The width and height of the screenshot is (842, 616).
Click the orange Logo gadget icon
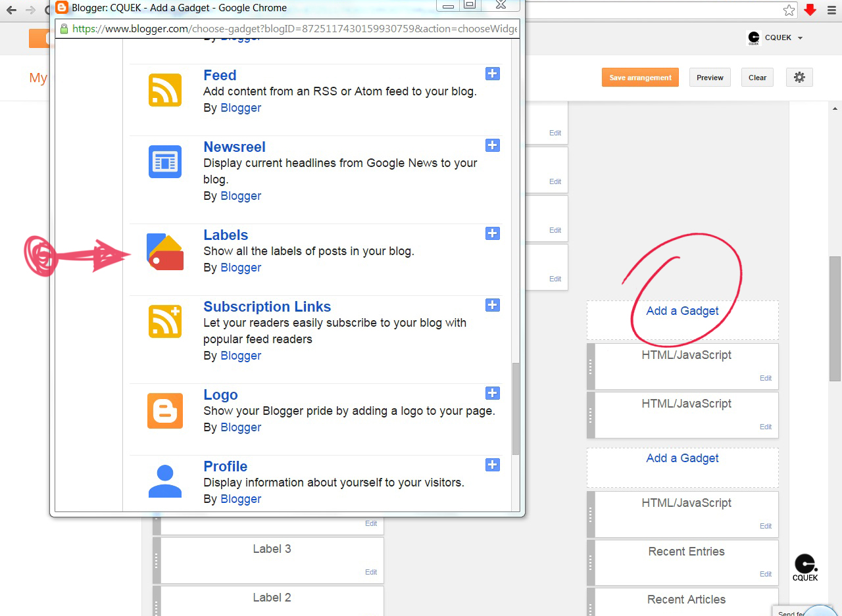(x=165, y=411)
